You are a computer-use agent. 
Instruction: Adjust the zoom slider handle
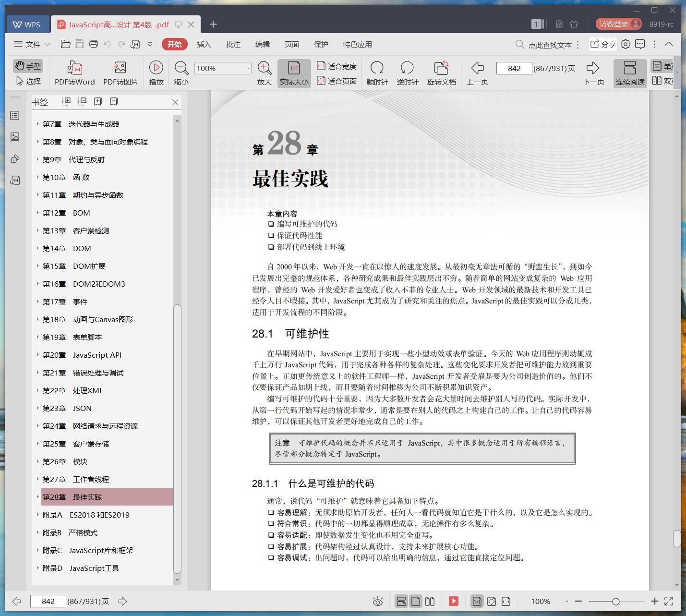coord(615,601)
